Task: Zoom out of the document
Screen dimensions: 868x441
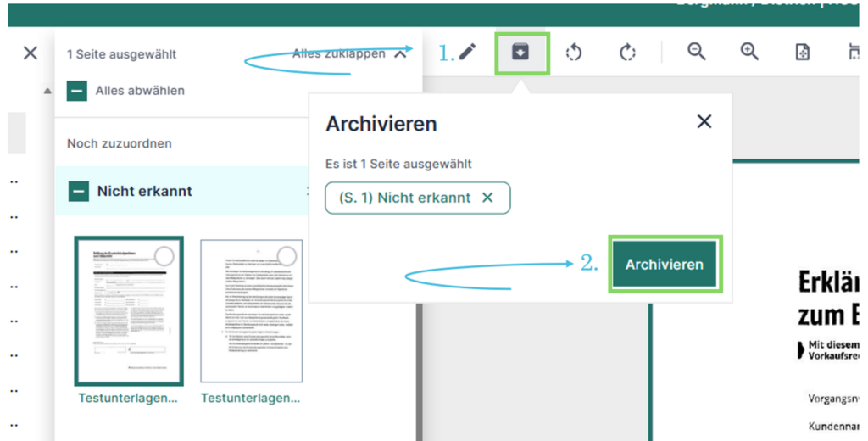Action: tap(697, 53)
